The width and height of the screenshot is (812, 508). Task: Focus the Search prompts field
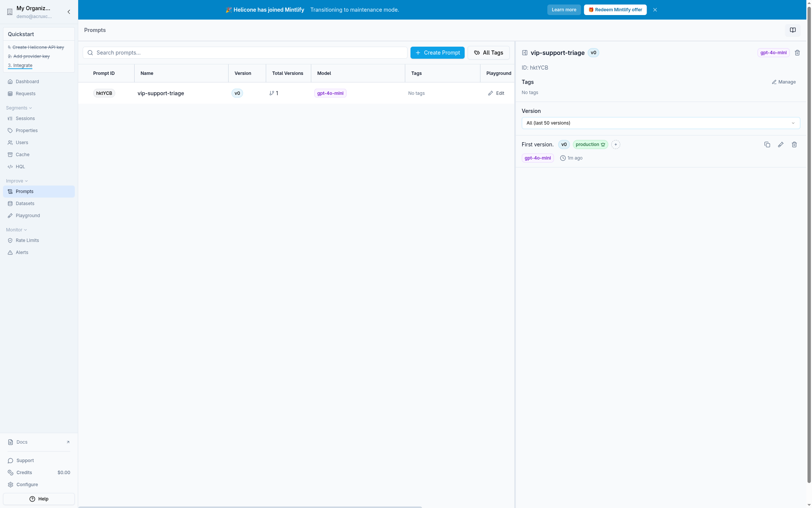click(x=245, y=53)
